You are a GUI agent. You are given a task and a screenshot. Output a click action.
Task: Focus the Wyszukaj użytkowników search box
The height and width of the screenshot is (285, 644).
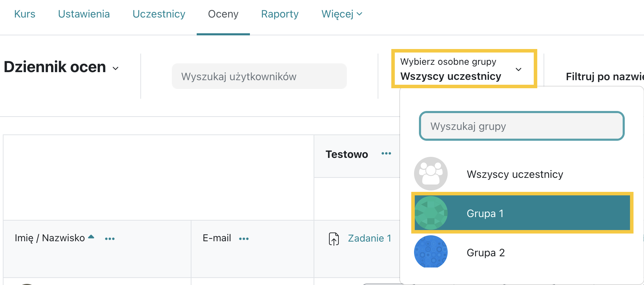(259, 76)
